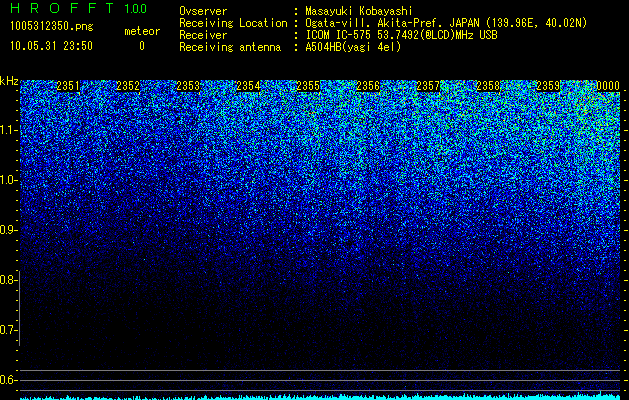The height and width of the screenshot is (400, 629).
Task: Click the cyan signal level graph at bottom
Action: [x=320, y=396]
